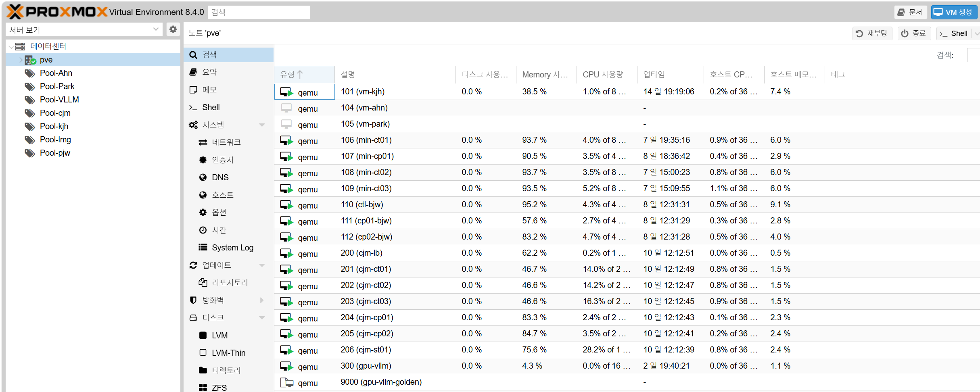The width and height of the screenshot is (980, 392).
Task: Click the running VM icon for 300 (gpu-vllm)
Action: click(286, 366)
